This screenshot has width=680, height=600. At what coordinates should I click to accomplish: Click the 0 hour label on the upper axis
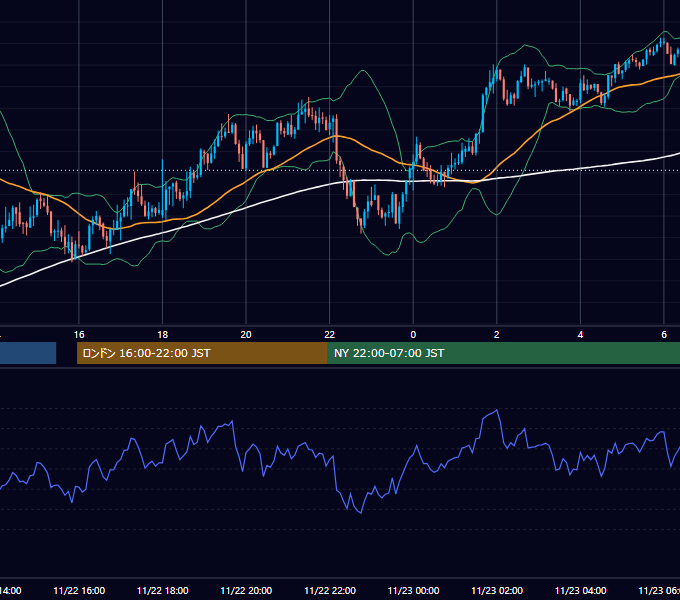[413, 335]
